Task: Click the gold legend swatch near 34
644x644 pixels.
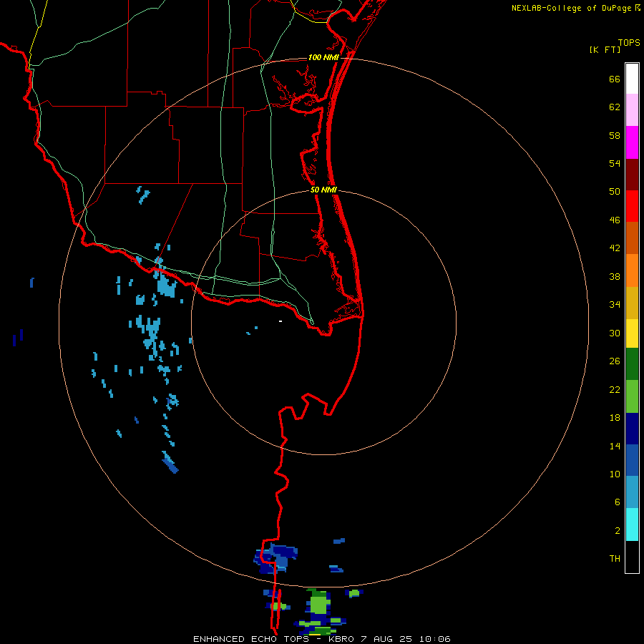Action: coord(632,303)
